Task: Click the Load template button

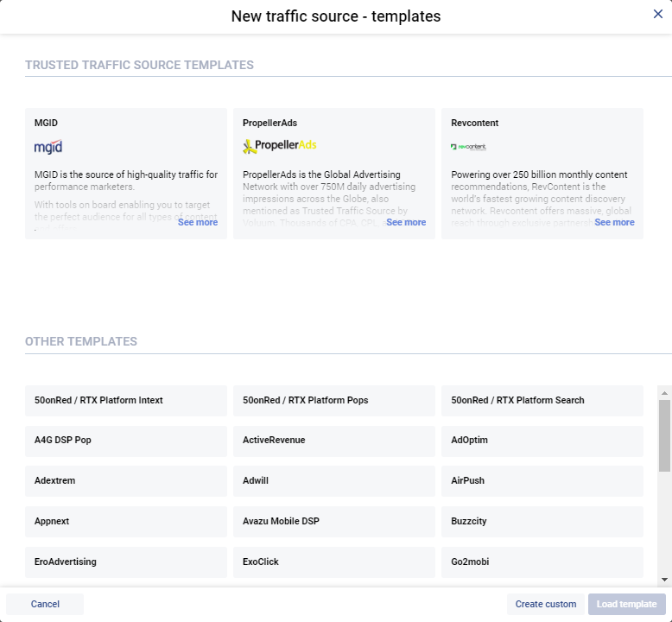Action: click(x=626, y=604)
